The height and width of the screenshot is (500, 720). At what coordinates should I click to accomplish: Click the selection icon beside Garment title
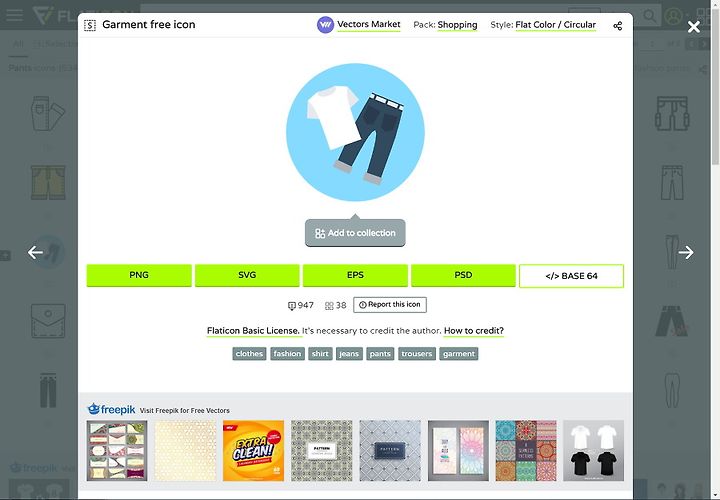point(90,25)
